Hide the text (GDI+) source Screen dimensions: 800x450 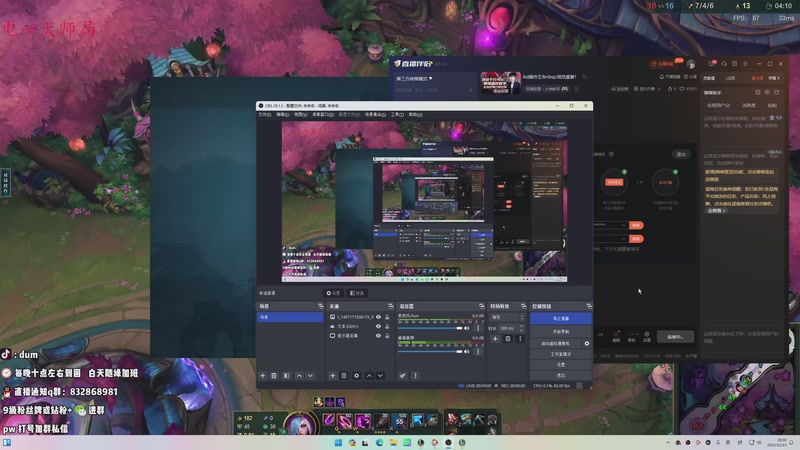pyautogui.click(x=378, y=327)
